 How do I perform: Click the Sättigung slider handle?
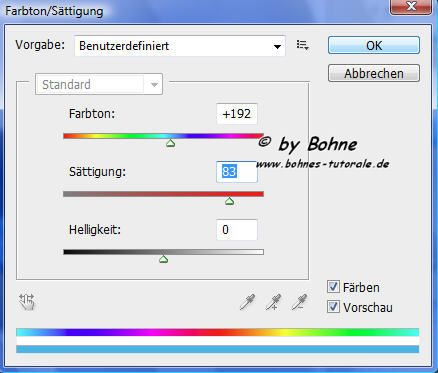[x=229, y=201]
